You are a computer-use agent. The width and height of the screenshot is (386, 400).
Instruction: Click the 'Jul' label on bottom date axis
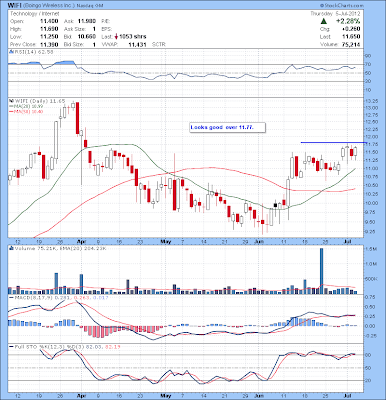pos(348,395)
